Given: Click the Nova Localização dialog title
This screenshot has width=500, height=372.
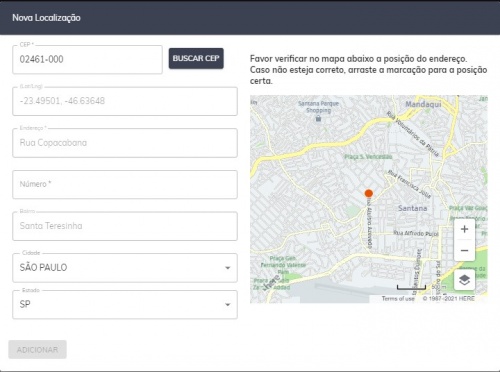Looking at the screenshot, I should click(46, 18).
